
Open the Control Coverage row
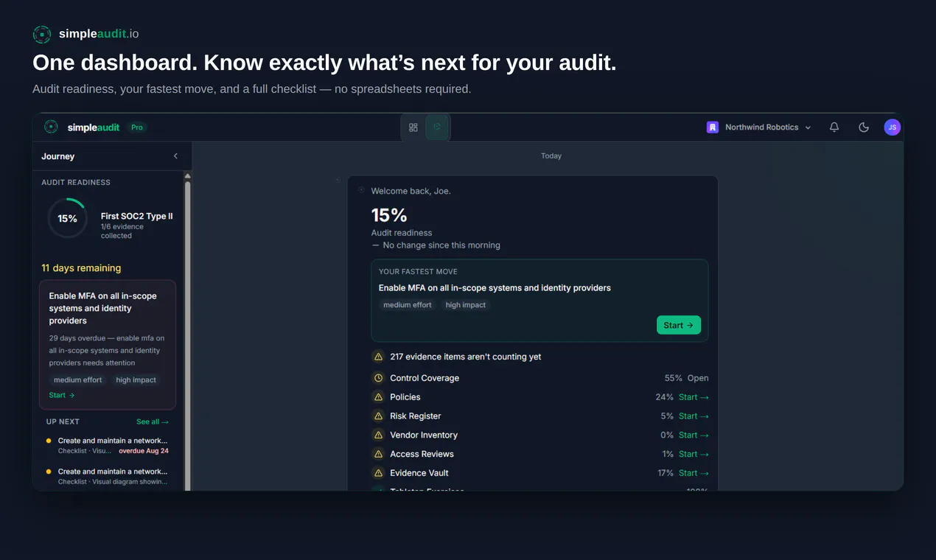point(540,378)
